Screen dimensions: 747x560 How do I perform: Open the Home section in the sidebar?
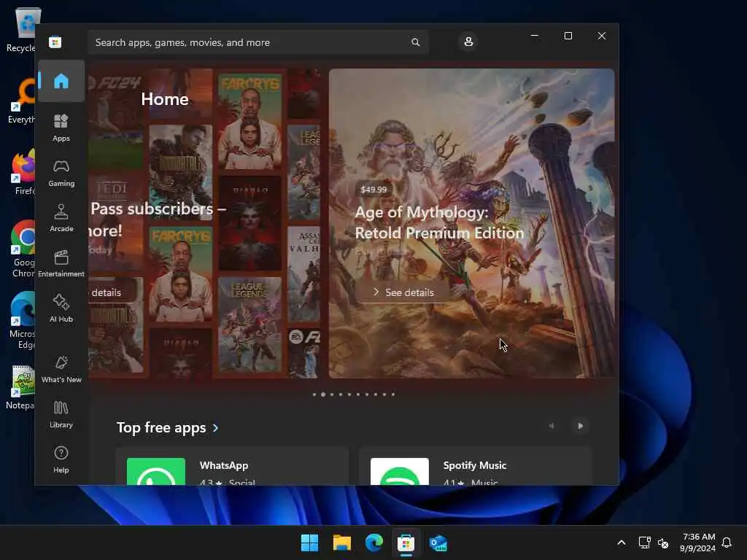coord(61,81)
